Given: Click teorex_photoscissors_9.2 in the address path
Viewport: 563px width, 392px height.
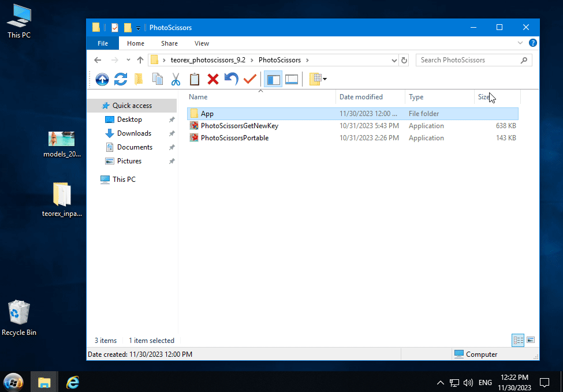Looking at the screenshot, I should point(208,60).
